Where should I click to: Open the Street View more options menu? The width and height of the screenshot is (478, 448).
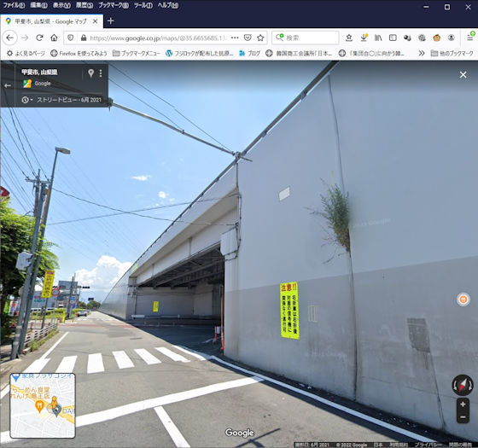tap(101, 73)
